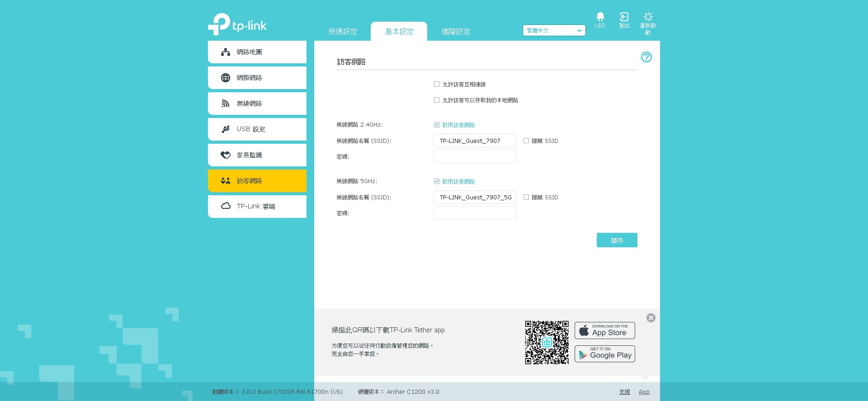Click the parental controls (家長監護) heart icon
Screen dimensions: 868x401
225,155
